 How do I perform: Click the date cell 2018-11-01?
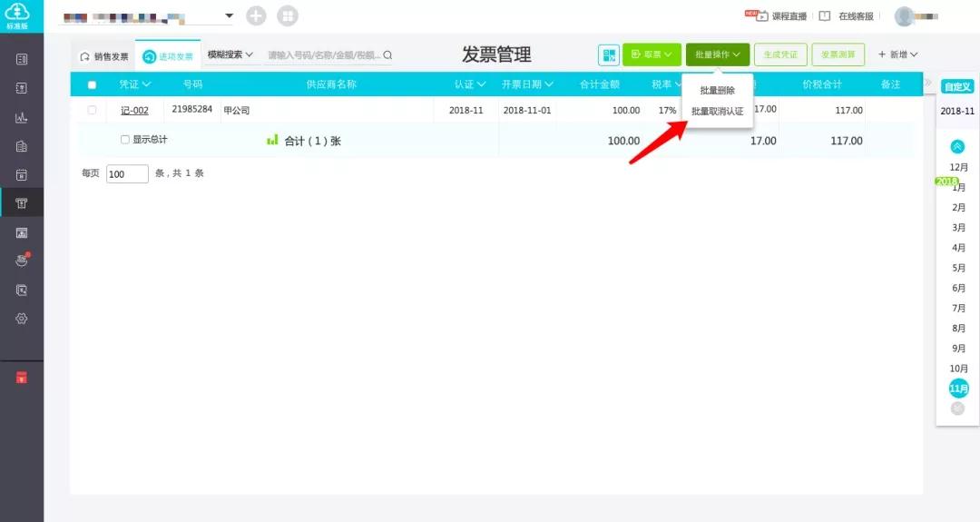pyautogui.click(x=527, y=110)
